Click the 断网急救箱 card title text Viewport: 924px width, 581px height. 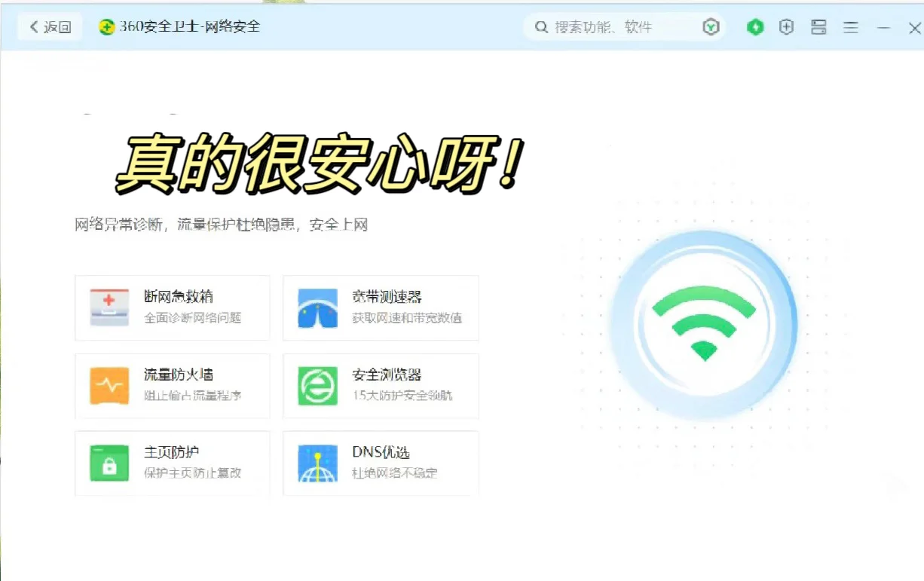(x=179, y=297)
